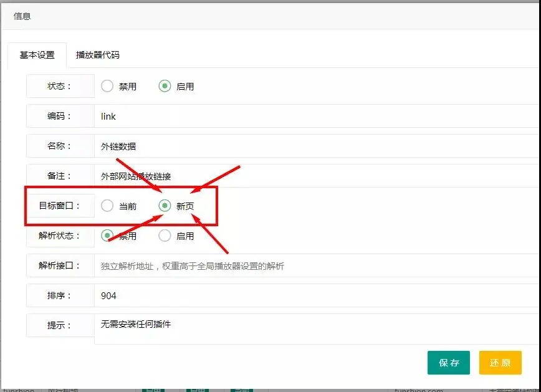Click the 状态 field label
Screen dimensions: 541x392
tap(60, 86)
